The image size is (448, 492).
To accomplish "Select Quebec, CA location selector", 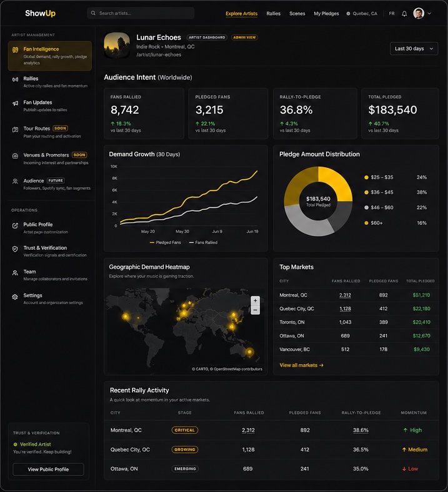I will [362, 14].
